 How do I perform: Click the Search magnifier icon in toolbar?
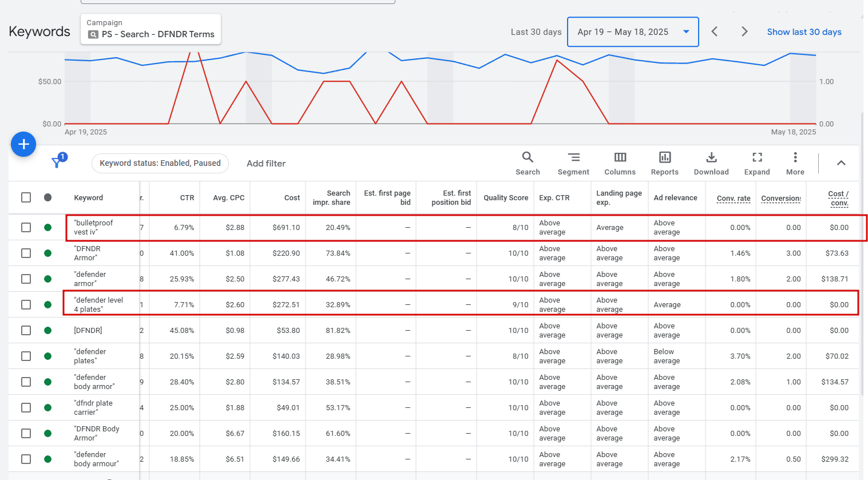pyautogui.click(x=528, y=157)
